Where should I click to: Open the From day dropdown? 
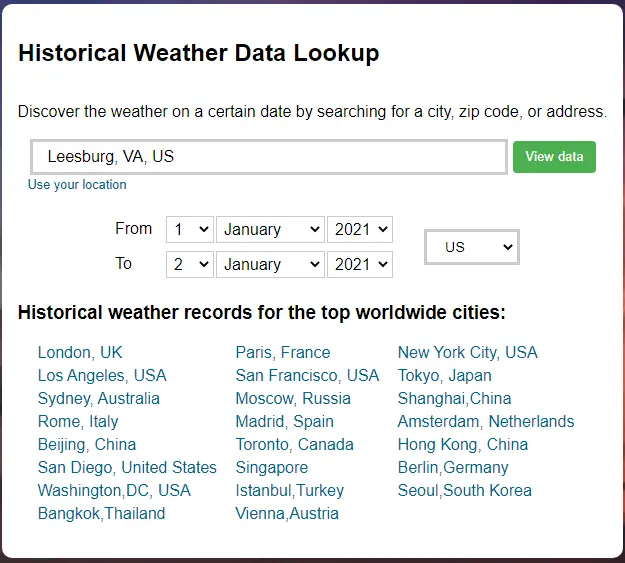click(x=189, y=229)
